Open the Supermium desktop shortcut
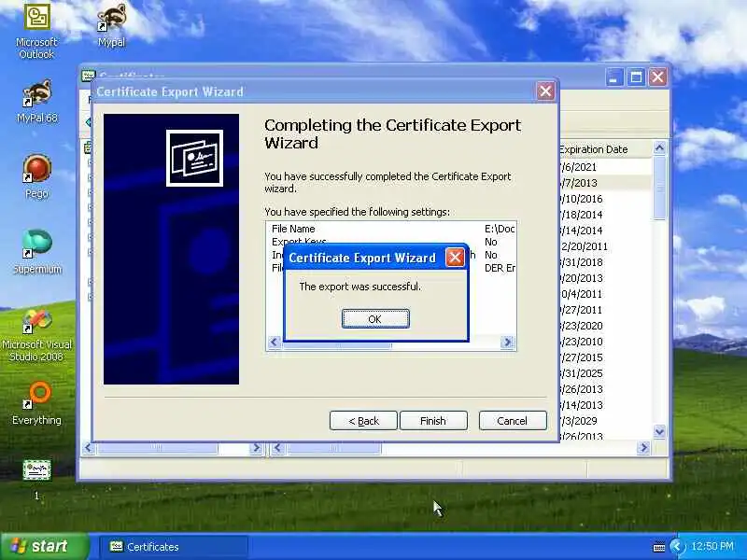The width and height of the screenshot is (747, 560). [36, 252]
